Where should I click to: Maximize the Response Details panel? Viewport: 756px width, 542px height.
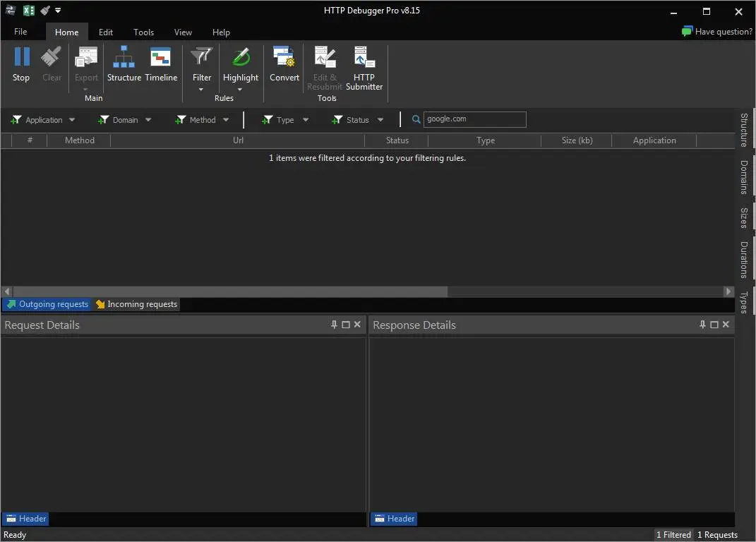coord(714,325)
